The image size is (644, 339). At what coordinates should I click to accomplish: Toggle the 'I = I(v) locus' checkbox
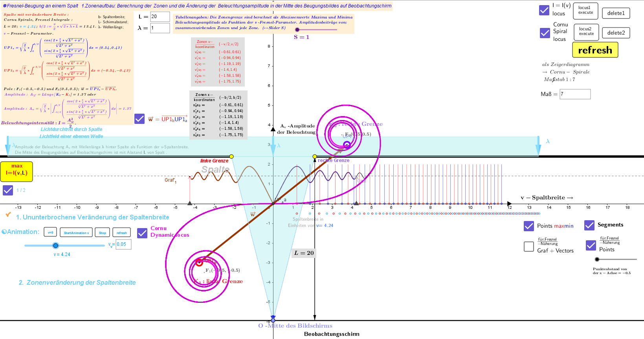[544, 10]
